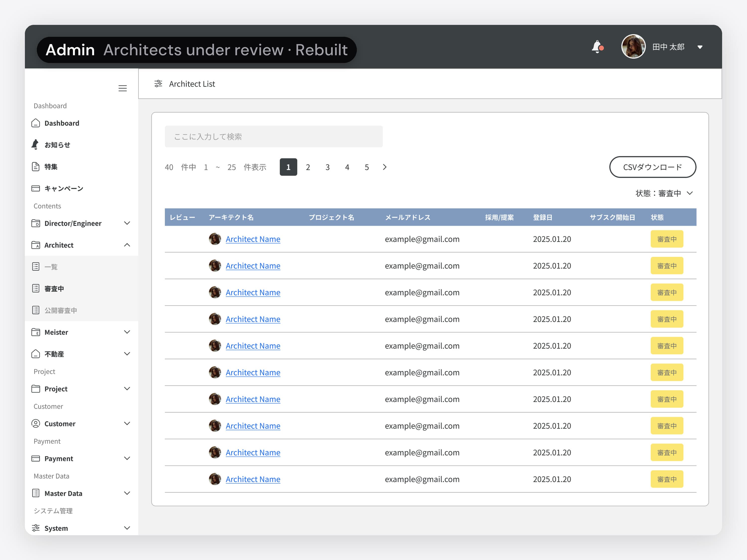Open the 田中 太郎 account dropdown arrow
Image resolution: width=747 pixels, height=560 pixels.
700,47
